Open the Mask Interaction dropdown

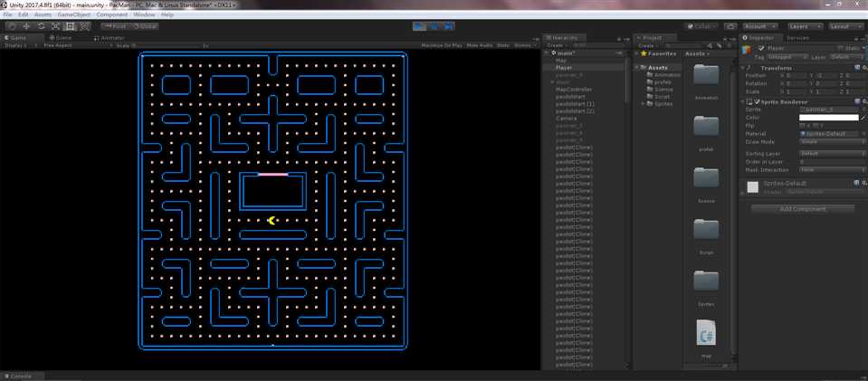[832, 169]
